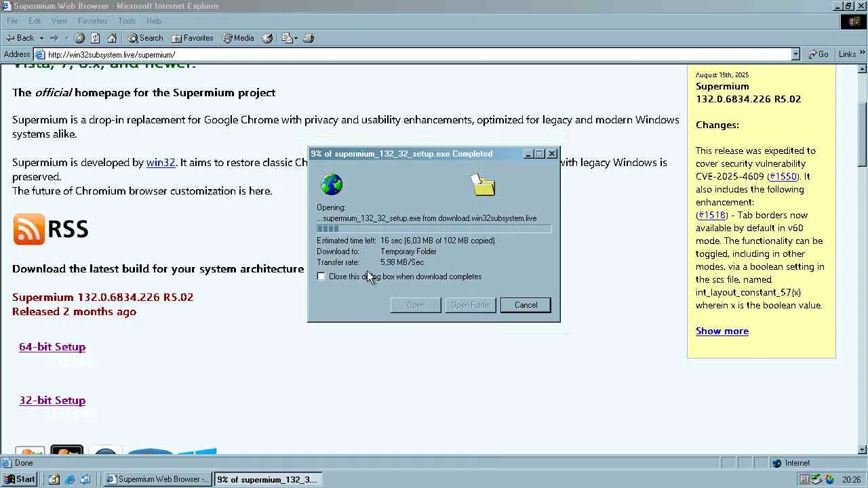Image resolution: width=868 pixels, height=488 pixels.
Task: Click the PT language indicator in tray
Action: coord(804,479)
